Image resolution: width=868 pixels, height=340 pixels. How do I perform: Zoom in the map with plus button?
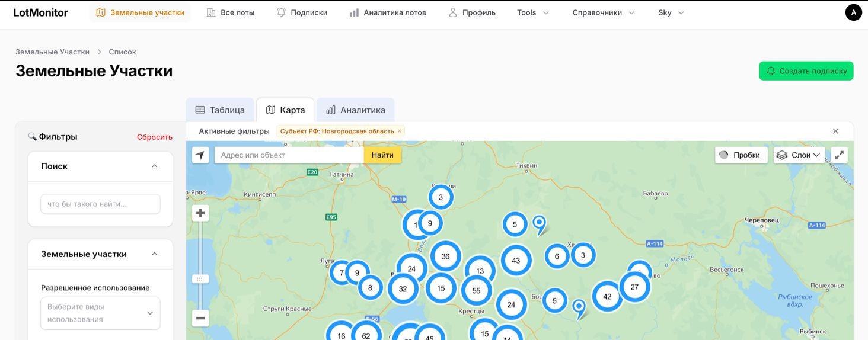200,213
